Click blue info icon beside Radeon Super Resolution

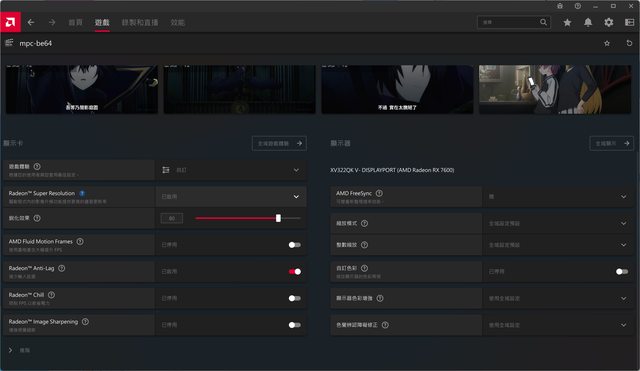pos(82,193)
